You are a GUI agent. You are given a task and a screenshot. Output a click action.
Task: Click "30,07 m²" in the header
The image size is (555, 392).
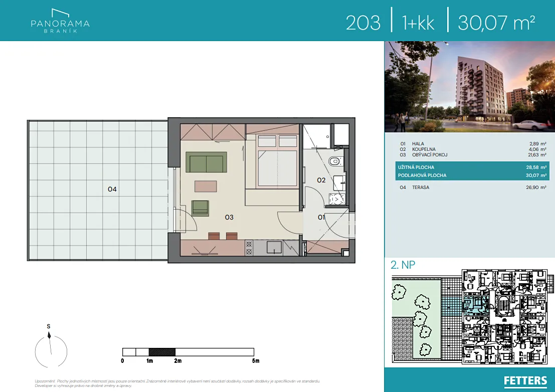click(x=496, y=23)
